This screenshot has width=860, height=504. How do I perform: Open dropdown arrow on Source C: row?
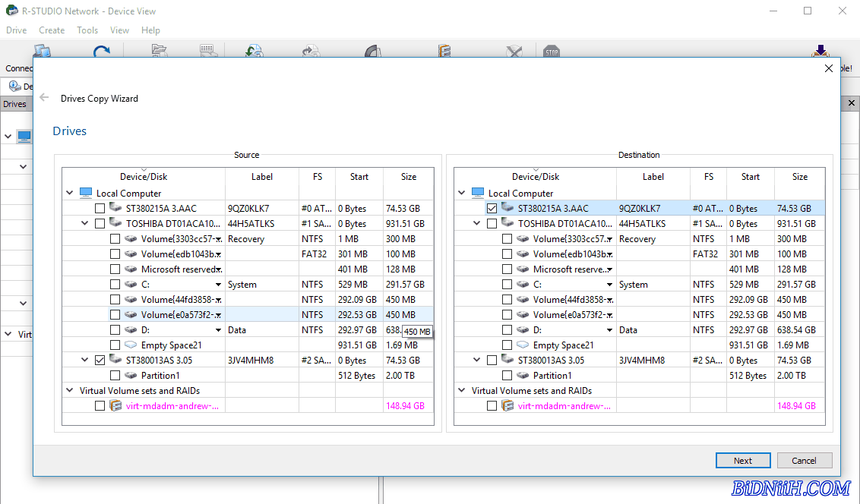[x=218, y=285]
